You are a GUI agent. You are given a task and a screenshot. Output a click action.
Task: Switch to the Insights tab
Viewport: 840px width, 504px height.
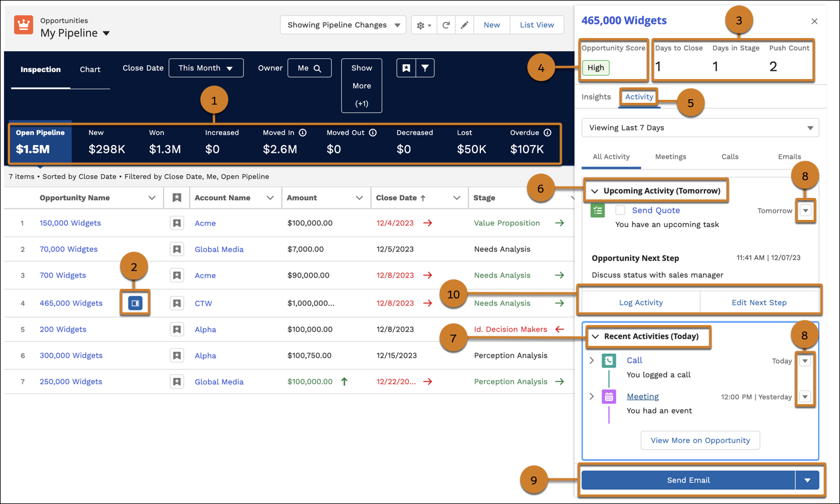pyautogui.click(x=596, y=97)
